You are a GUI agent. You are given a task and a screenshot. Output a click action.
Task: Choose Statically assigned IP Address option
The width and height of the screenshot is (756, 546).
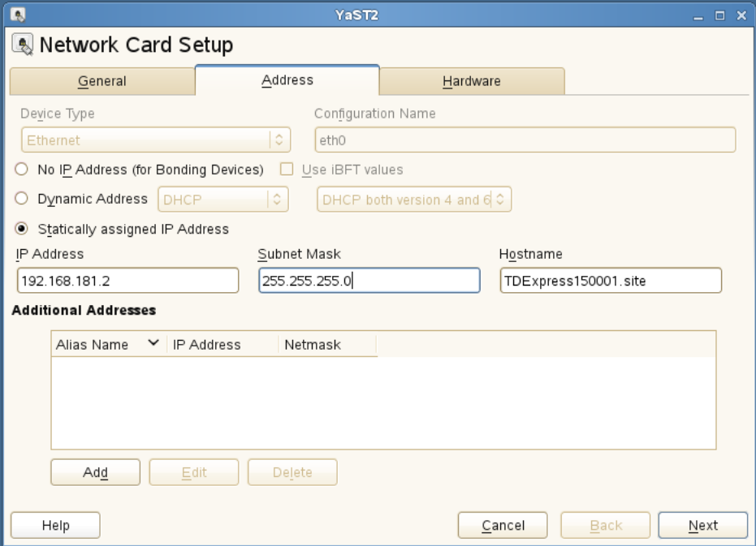tap(22, 229)
